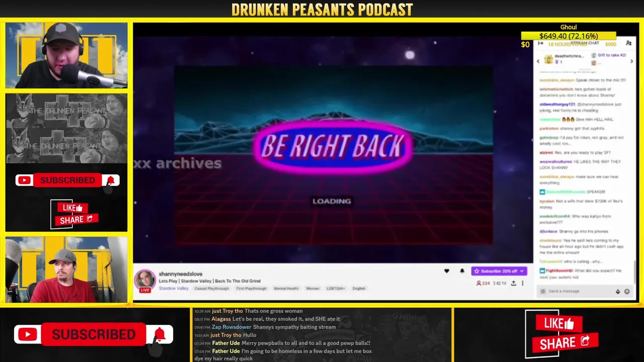Click the Alagass chat message
Viewport: 644px width, 362px height.
267,319
